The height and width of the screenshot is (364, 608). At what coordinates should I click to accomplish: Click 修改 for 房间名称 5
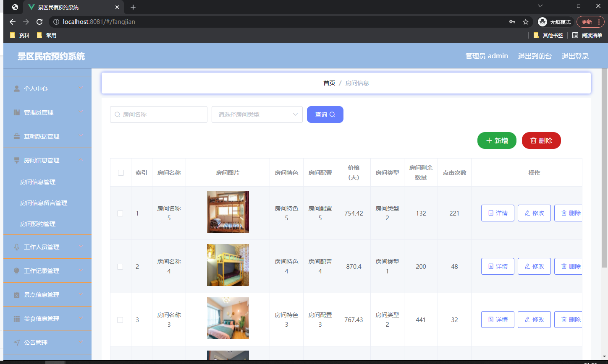(x=534, y=213)
